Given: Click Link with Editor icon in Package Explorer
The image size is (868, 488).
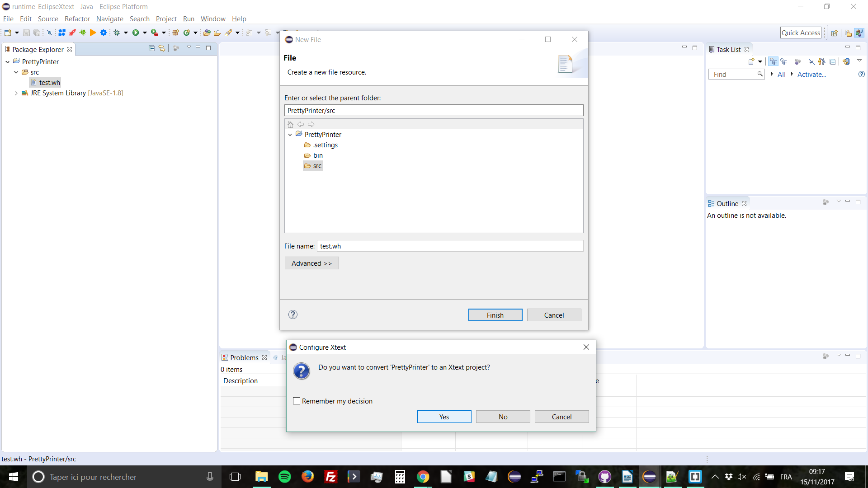Looking at the screenshot, I should tap(161, 48).
